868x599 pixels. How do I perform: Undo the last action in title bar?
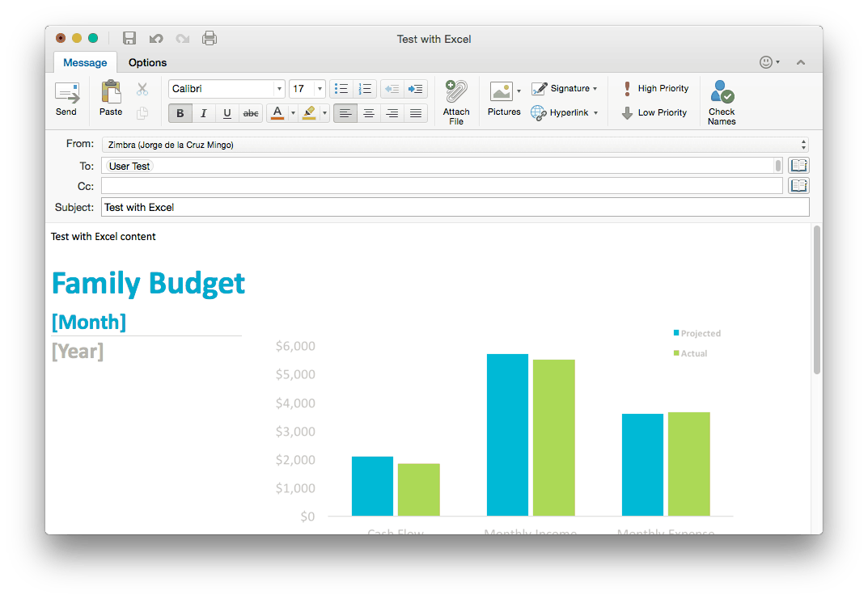pos(156,38)
